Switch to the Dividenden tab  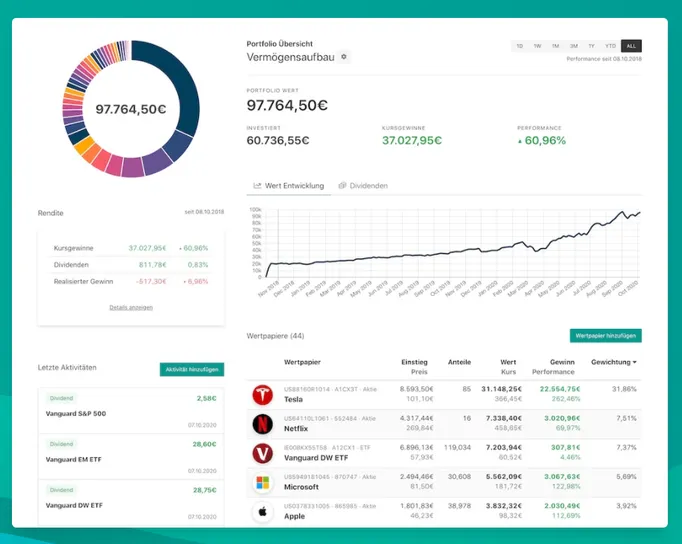(363, 186)
